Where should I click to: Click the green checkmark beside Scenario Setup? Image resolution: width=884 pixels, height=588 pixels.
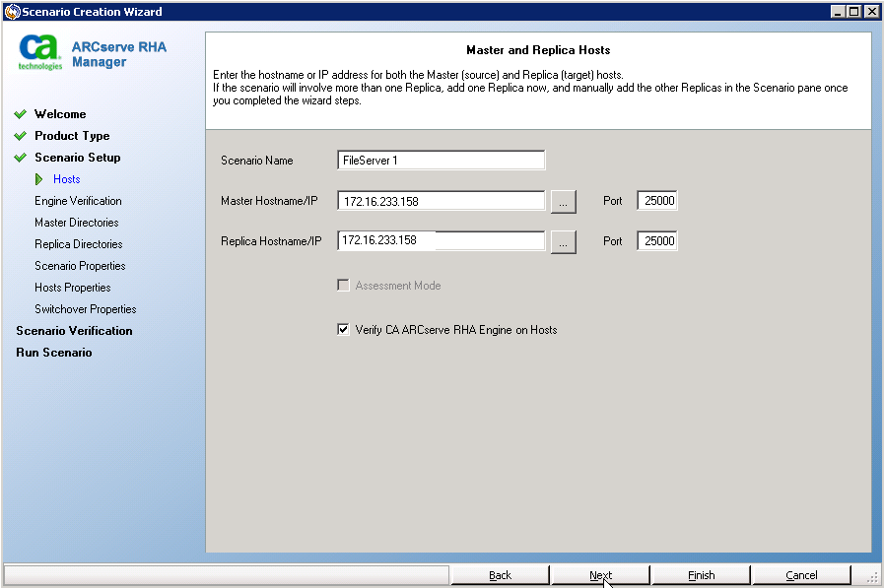click(21, 158)
